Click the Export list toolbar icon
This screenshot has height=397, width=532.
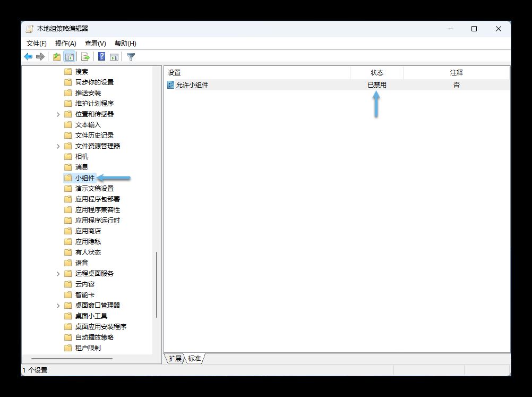[85, 57]
